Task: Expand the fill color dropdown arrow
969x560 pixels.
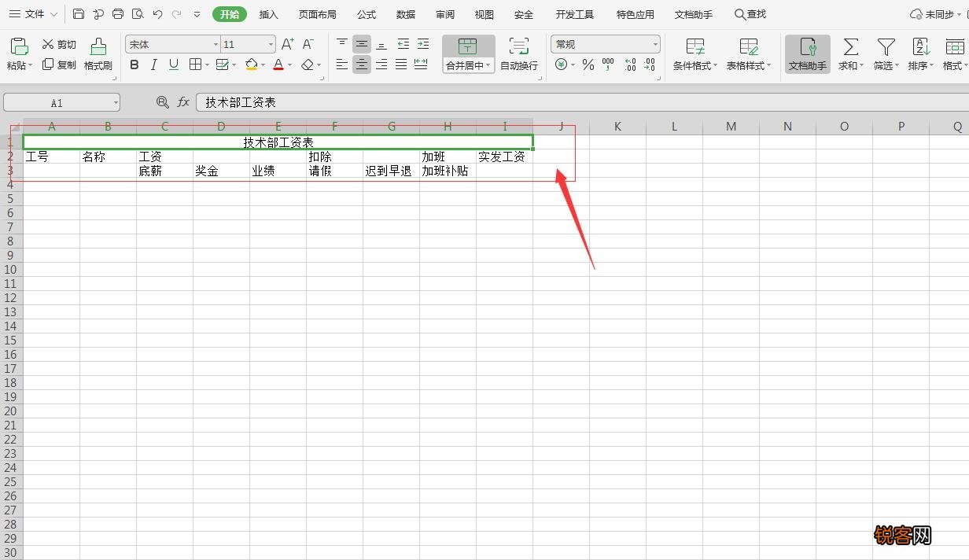Action: click(263, 65)
